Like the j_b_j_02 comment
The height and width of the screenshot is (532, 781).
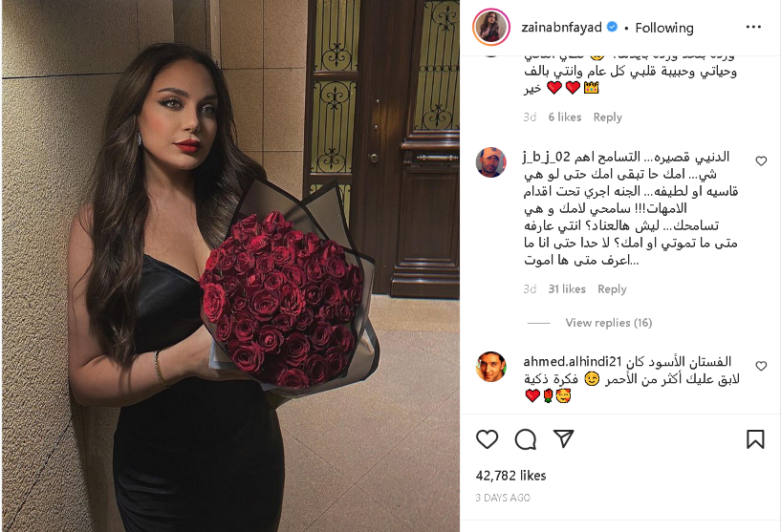(761, 160)
